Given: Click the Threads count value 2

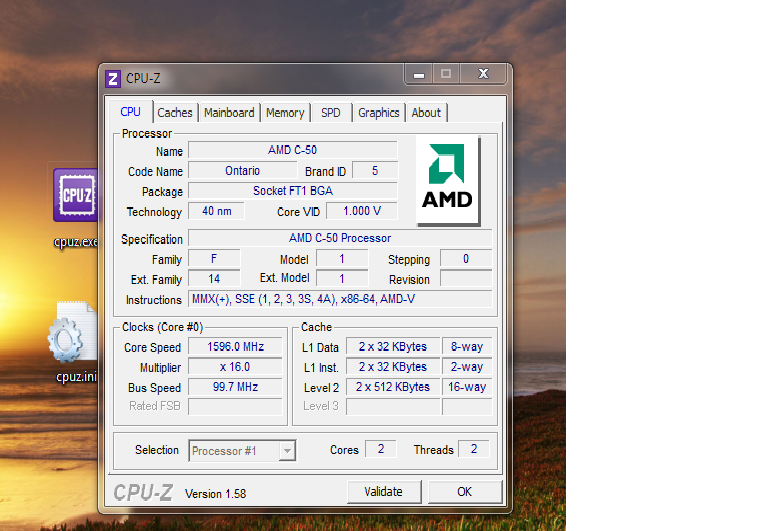Looking at the screenshot, I should tap(474, 449).
